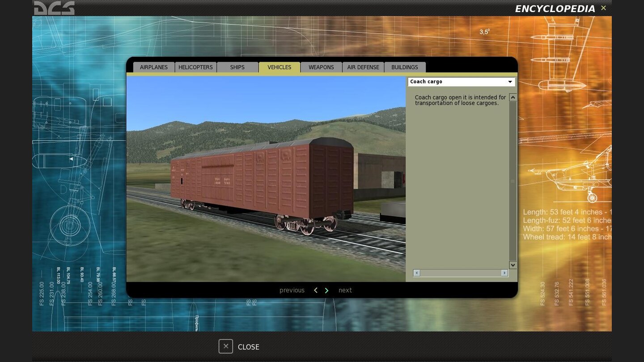
Task: Click the Vehicles tab
Action: click(x=280, y=67)
